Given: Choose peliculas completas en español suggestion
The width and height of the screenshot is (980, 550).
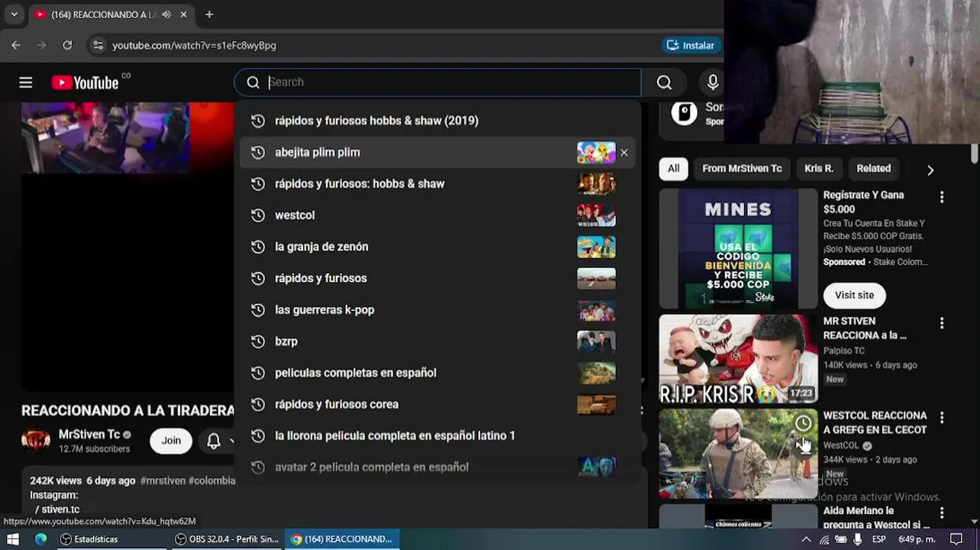Looking at the screenshot, I should tap(437, 373).
